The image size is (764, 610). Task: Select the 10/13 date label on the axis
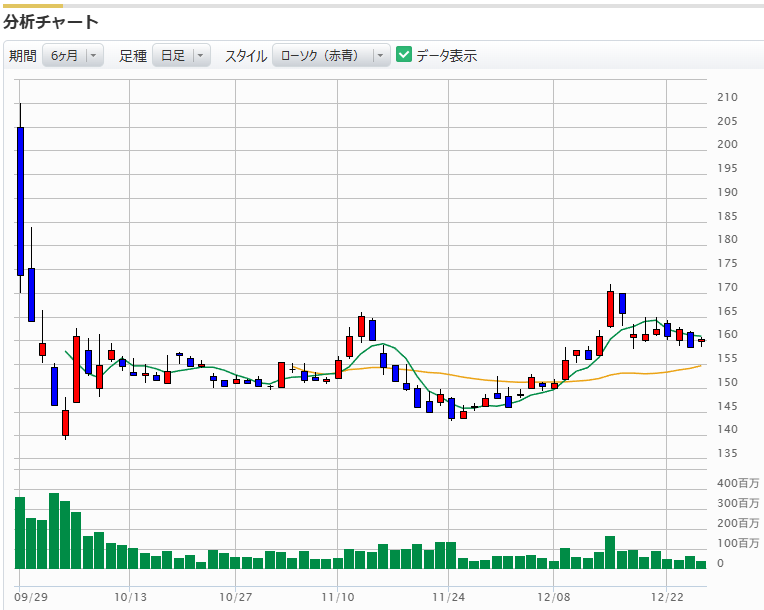tap(131, 597)
